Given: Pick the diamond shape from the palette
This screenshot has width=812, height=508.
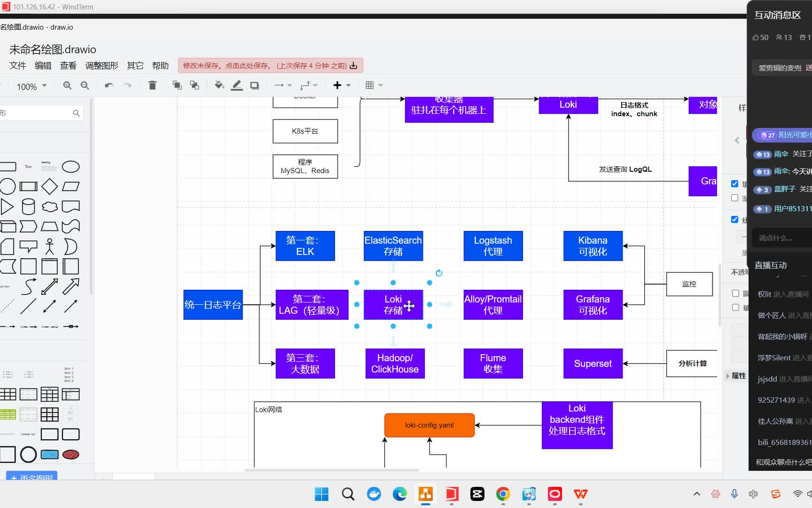Looking at the screenshot, I should (49, 186).
